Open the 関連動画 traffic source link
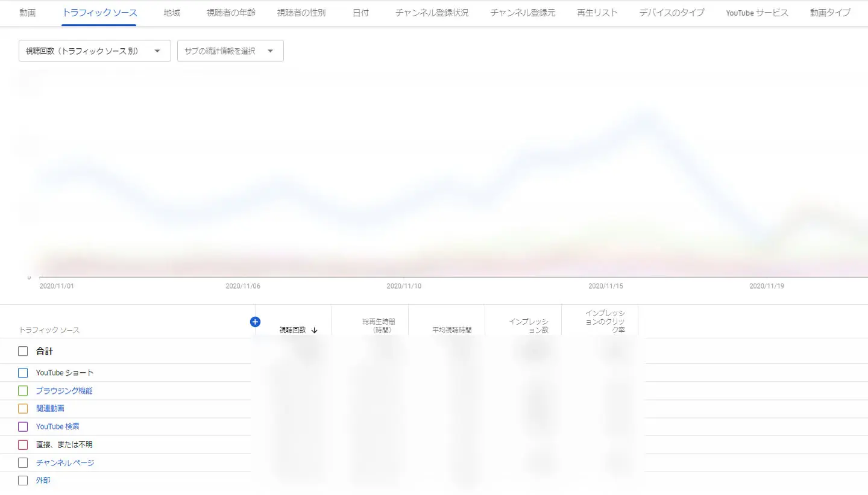 tap(50, 408)
